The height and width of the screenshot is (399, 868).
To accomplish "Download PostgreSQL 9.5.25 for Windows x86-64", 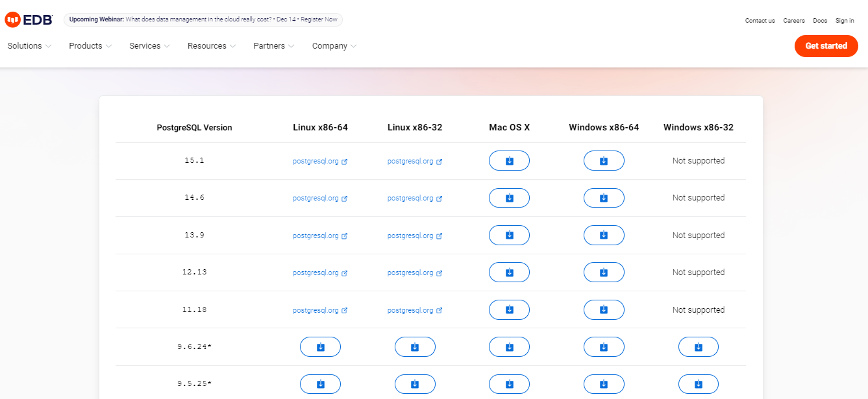I will pos(604,384).
